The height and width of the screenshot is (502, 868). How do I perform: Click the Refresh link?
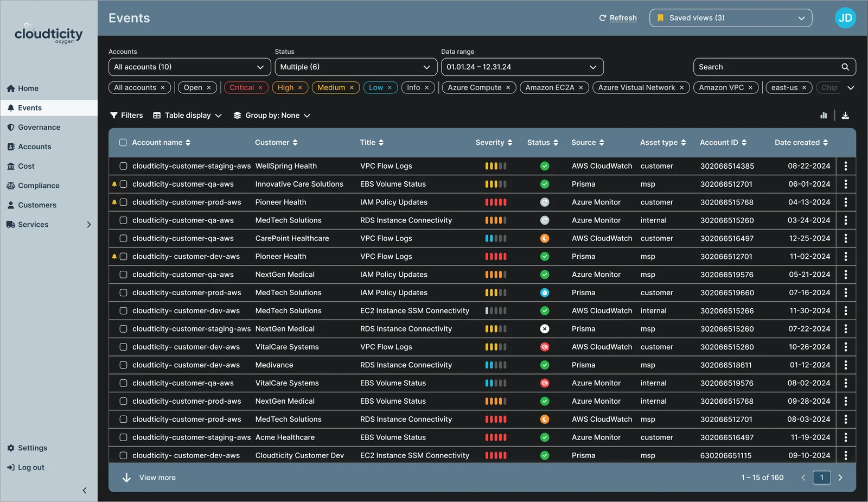[618, 18]
